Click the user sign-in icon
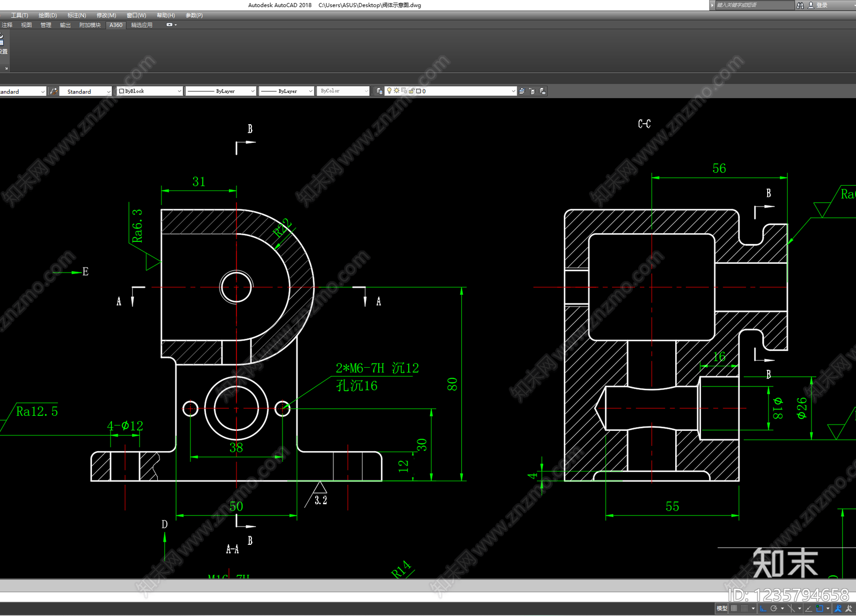 click(x=811, y=5)
